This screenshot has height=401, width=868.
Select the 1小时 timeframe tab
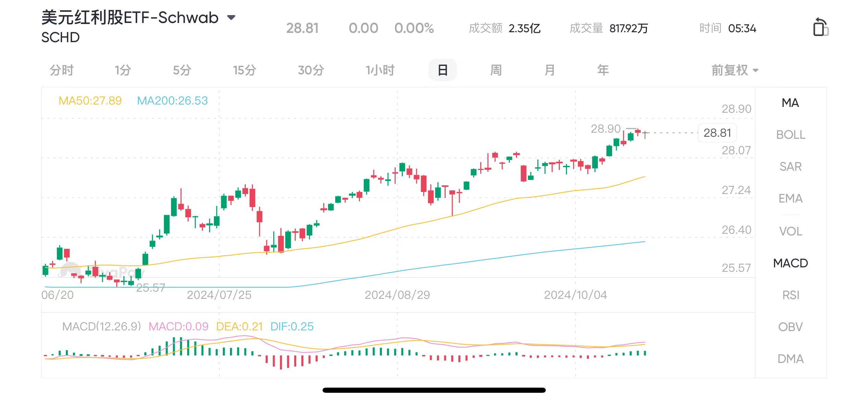(x=380, y=70)
